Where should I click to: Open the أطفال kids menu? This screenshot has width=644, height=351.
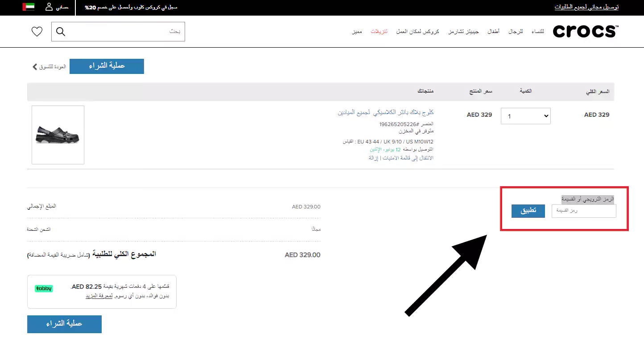(493, 32)
